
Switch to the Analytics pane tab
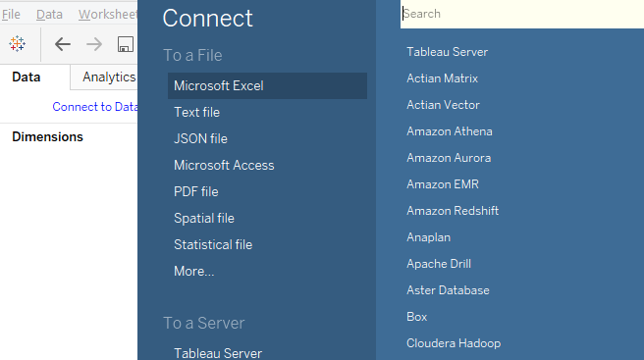click(x=109, y=77)
